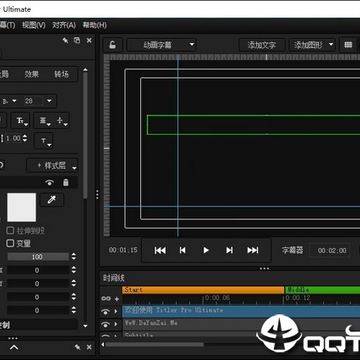
Task: Hide the 'WwW.DaYanZai.Me' timeline layer
Action: [106, 324]
